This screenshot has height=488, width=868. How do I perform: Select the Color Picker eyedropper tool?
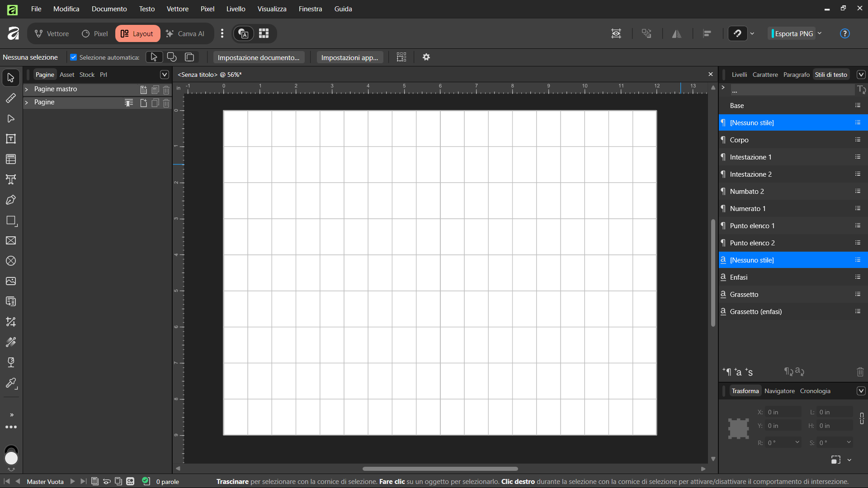click(x=11, y=384)
